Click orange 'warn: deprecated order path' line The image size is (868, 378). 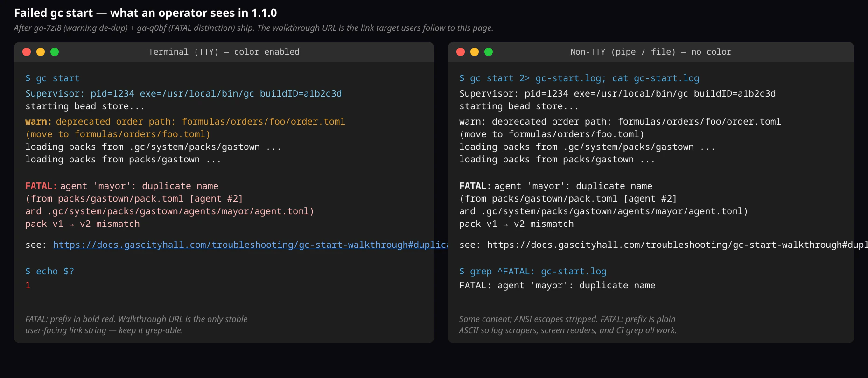click(185, 122)
